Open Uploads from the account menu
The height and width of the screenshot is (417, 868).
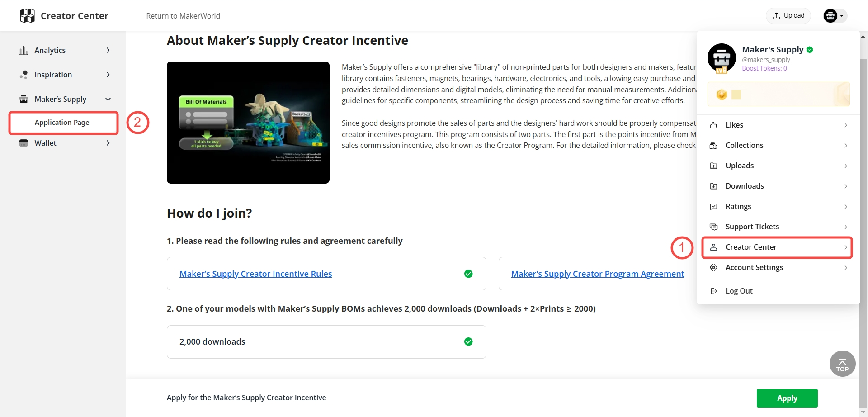(x=778, y=166)
